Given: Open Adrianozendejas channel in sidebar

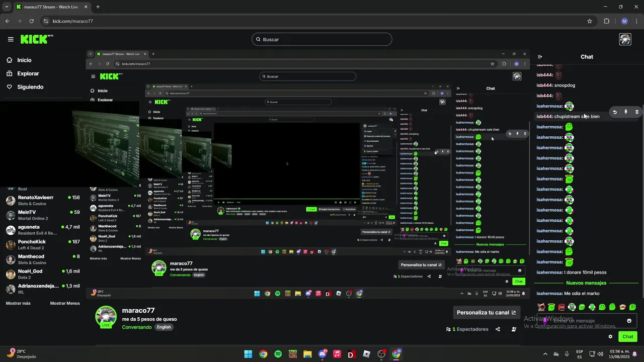Looking at the screenshot, I should [43, 289].
